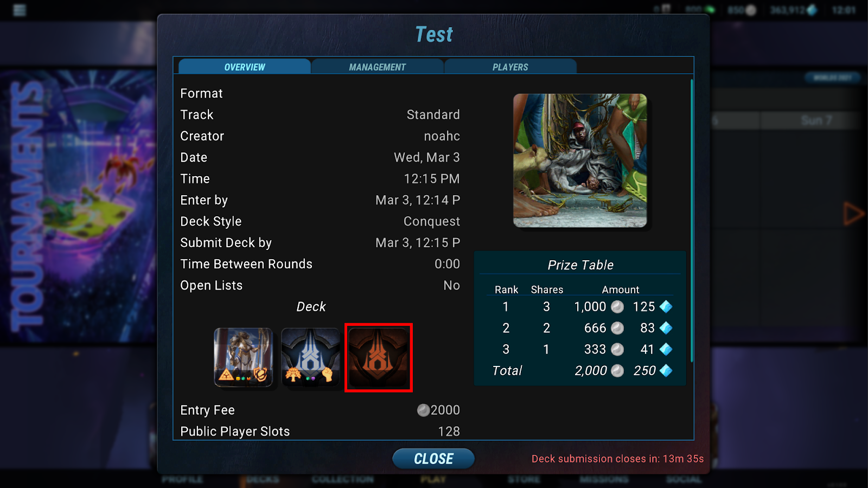Select the Overview tab
The width and height of the screenshot is (868, 488).
(x=245, y=67)
